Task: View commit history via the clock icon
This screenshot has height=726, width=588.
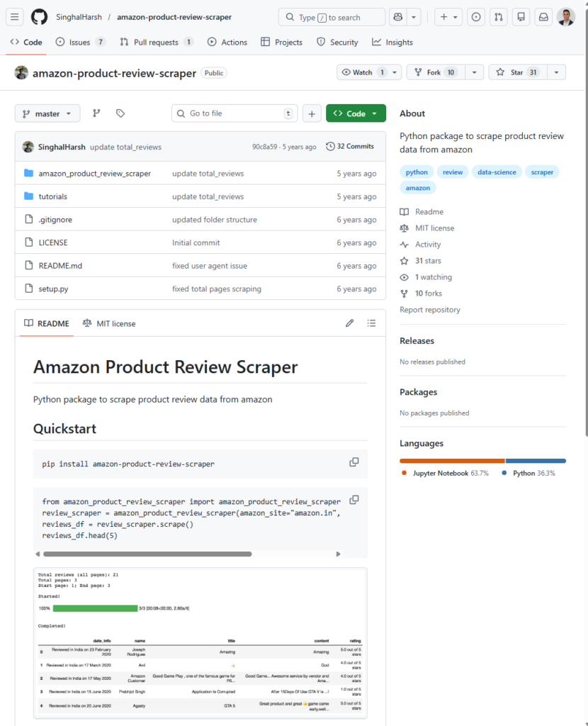Action: click(x=330, y=146)
